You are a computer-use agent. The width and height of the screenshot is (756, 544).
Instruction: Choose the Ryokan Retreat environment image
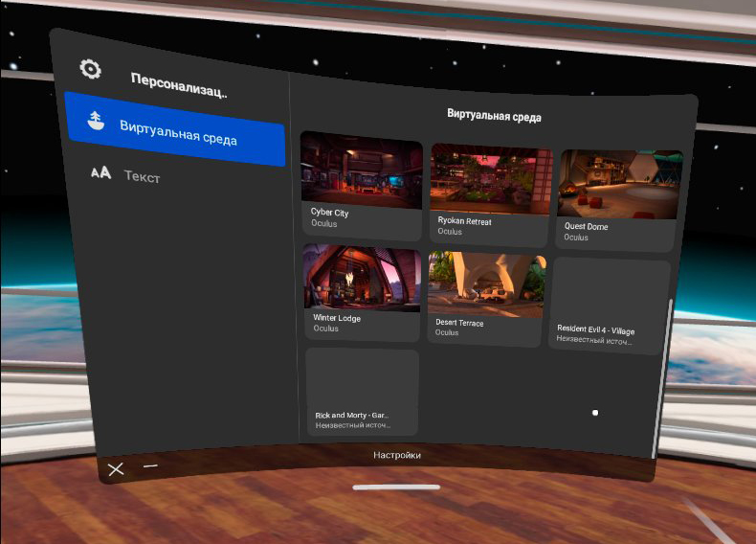point(491,179)
